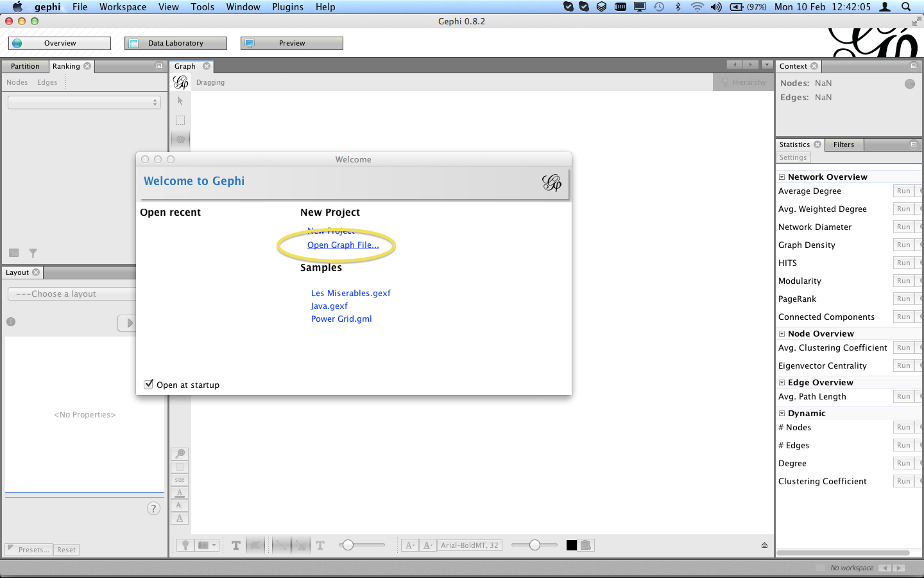Collapse the Edge Overview section
The image size is (924, 578).
tap(782, 382)
